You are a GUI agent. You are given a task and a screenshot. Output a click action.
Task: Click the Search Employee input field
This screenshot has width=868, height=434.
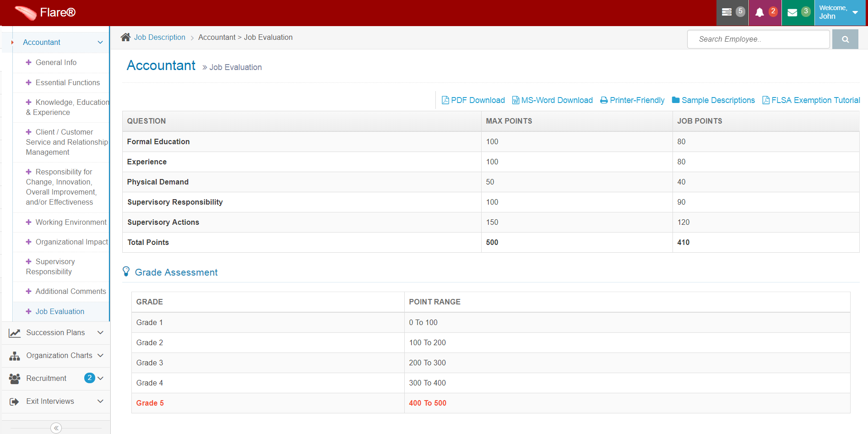(759, 39)
